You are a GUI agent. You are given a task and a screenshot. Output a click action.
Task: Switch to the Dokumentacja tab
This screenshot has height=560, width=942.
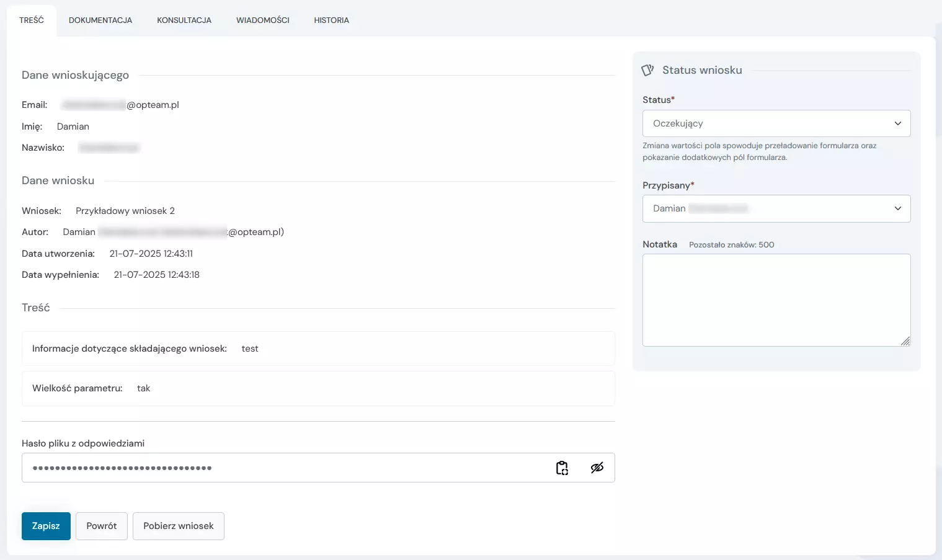pyautogui.click(x=100, y=20)
